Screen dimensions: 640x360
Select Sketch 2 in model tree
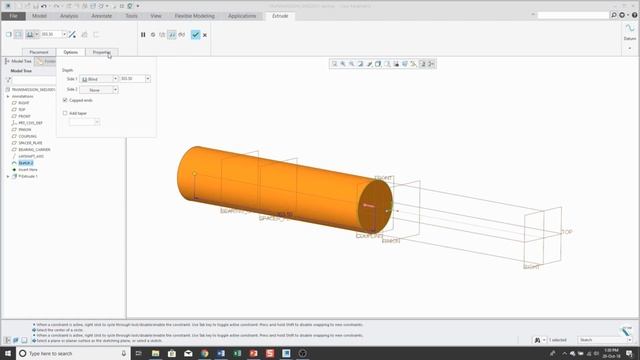(x=26, y=163)
